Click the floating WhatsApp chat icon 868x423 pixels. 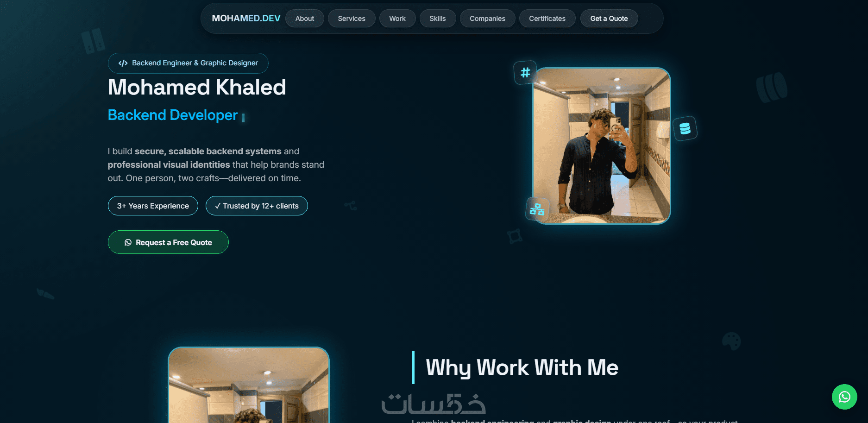click(844, 397)
